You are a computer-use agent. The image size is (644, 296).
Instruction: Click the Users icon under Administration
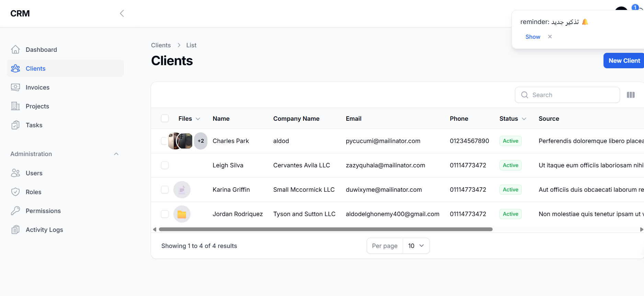click(15, 173)
